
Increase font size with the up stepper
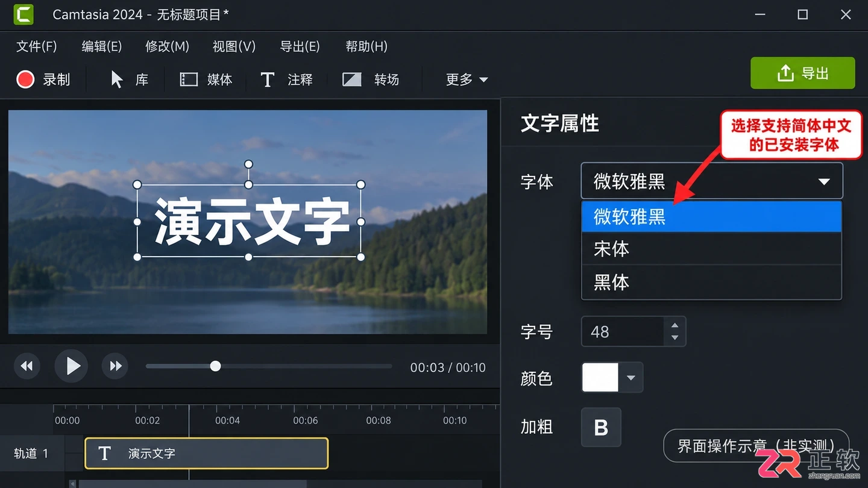pos(675,325)
